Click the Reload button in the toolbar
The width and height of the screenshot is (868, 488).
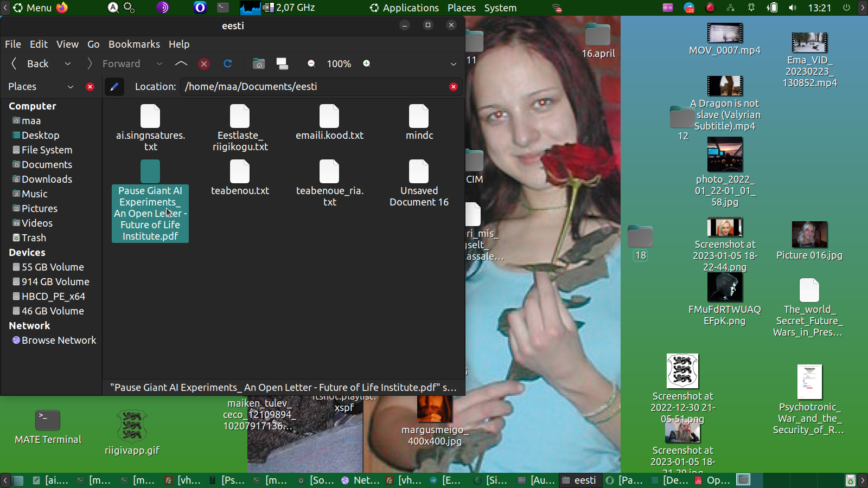pyautogui.click(x=228, y=64)
